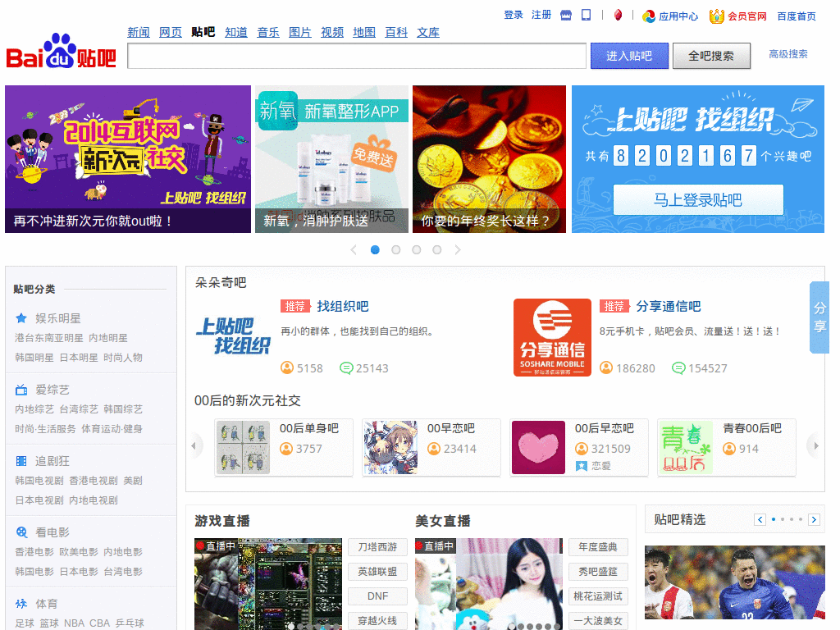This screenshot has height=630, width=840.
Task: Expand the 分享 side tab
Action: pos(819,317)
